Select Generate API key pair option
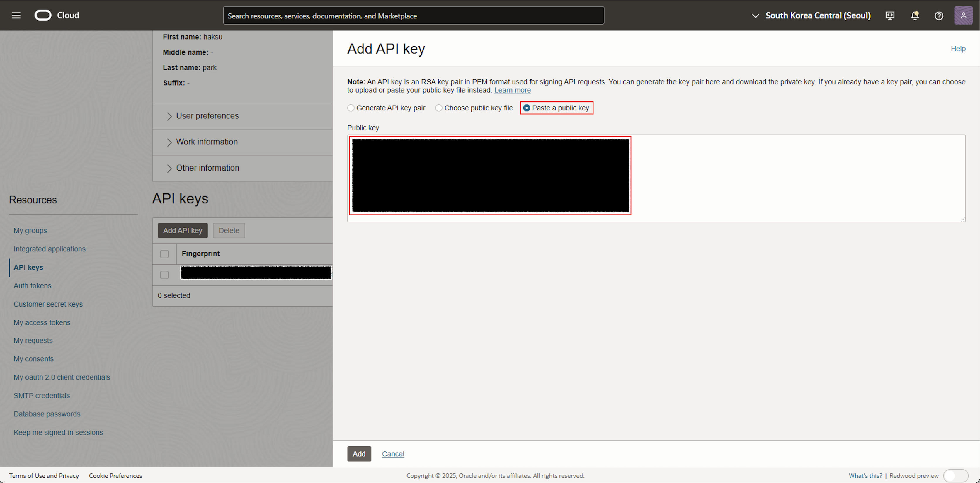The width and height of the screenshot is (980, 483). pos(351,108)
